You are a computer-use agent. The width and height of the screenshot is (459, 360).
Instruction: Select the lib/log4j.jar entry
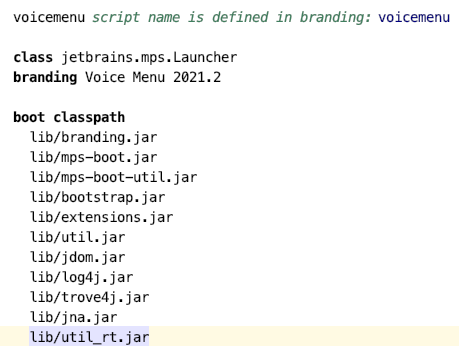tap(81, 277)
